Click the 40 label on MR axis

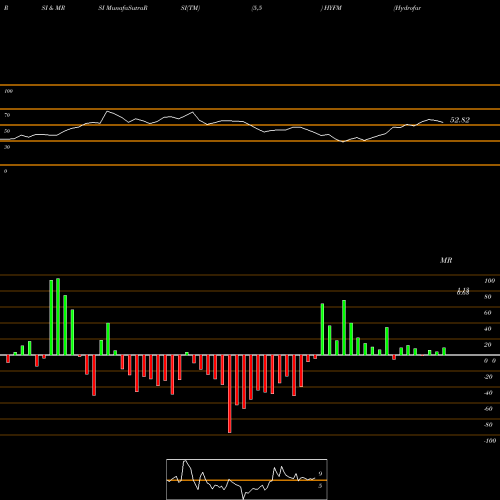coord(488,329)
